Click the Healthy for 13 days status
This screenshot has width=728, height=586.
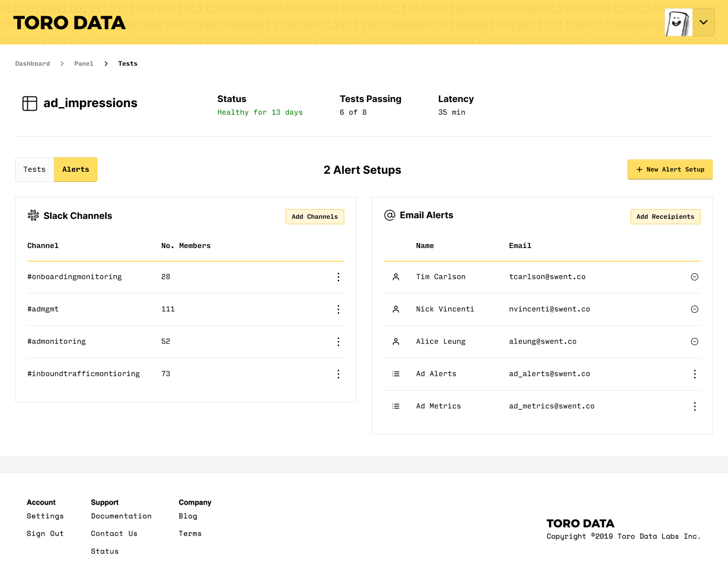click(260, 112)
